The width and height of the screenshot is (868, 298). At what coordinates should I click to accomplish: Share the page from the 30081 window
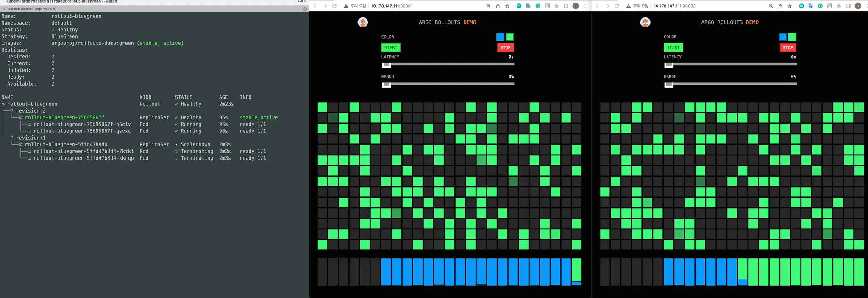(498, 6)
